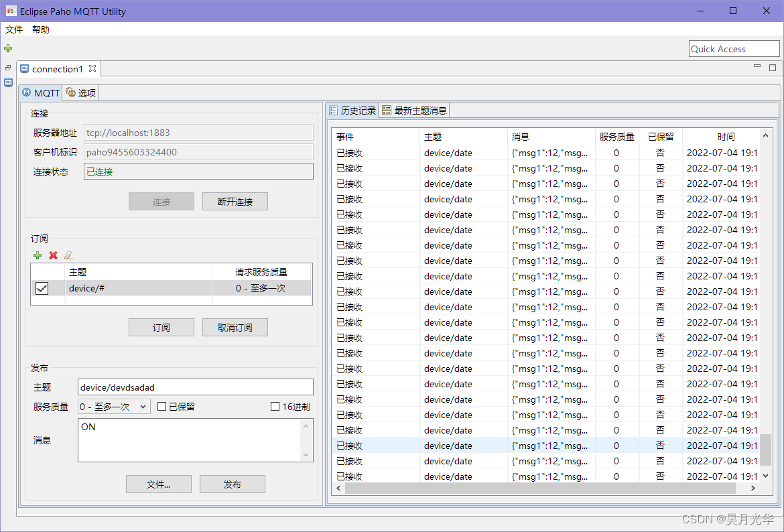Screen dimensions: 784x532
Task: Click the 发布 publish button
Action: 232,484
